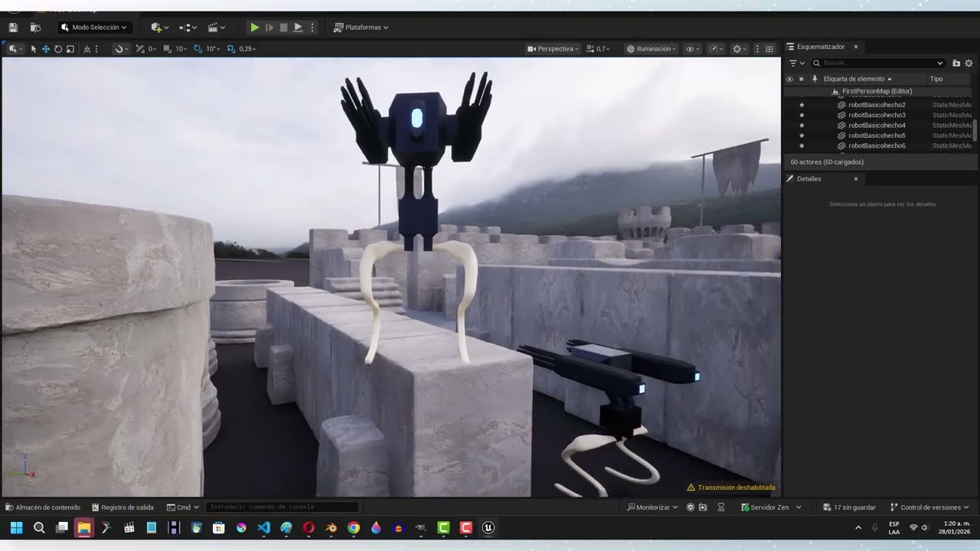Open the camera speed 0,7 setting
980x551 pixels.
(x=598, y=49)
